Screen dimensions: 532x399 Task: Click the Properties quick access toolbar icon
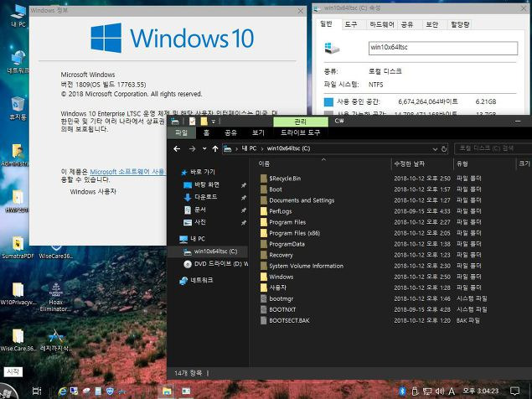[x=192, y=121]
